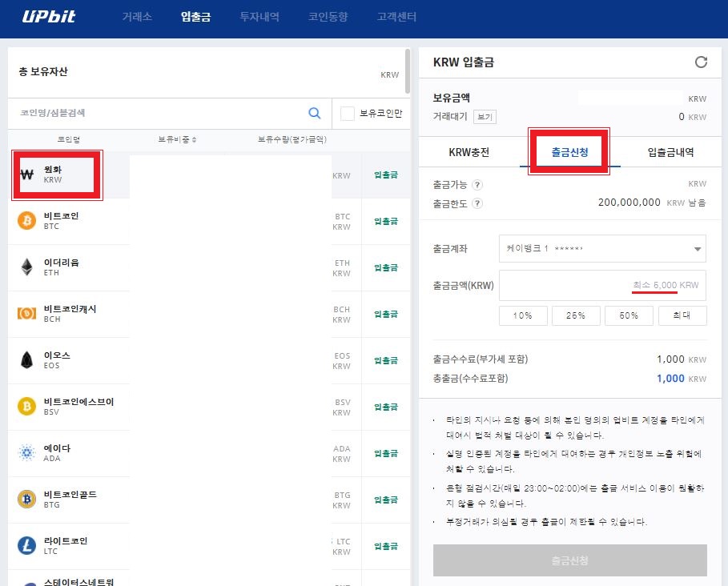728x586 pixels.
Task: Click the EOS coin icon
Action: 27,359
